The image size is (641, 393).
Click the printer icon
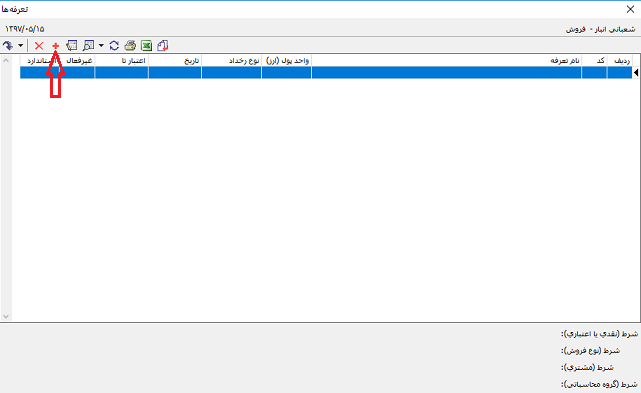[x=130, y=45]
